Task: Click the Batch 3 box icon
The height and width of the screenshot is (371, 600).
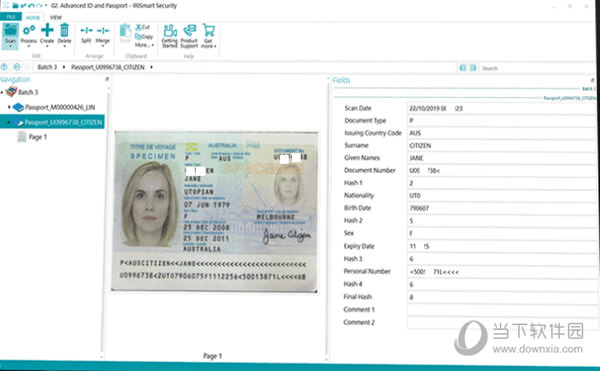Action: click(11, 92)
